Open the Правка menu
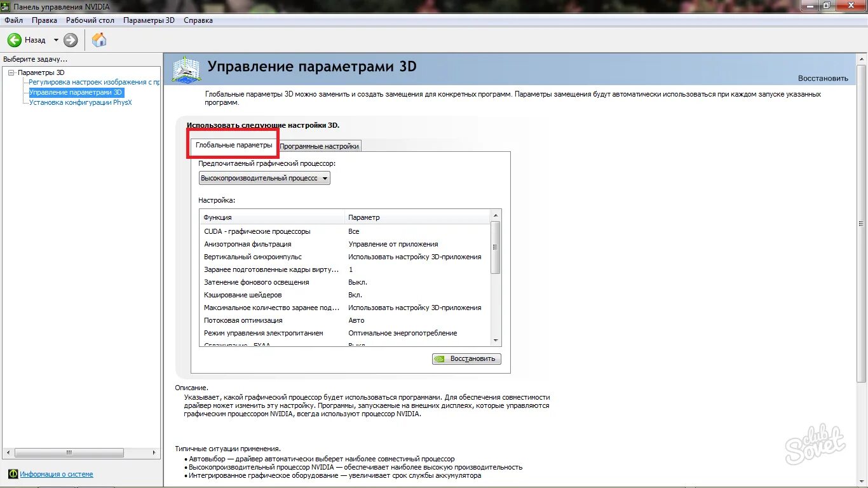Viewport: 868px width, 488px height. pos(44,20)
